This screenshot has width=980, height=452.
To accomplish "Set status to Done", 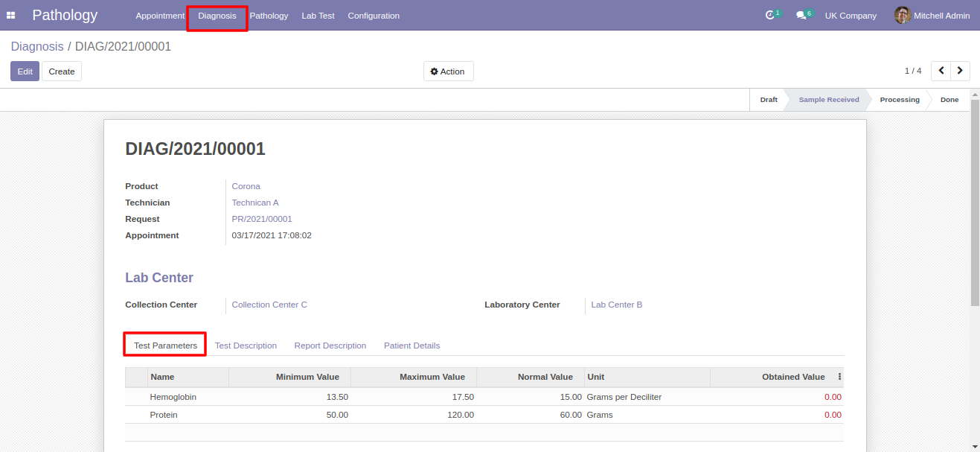I will click(x=949, y=100).
